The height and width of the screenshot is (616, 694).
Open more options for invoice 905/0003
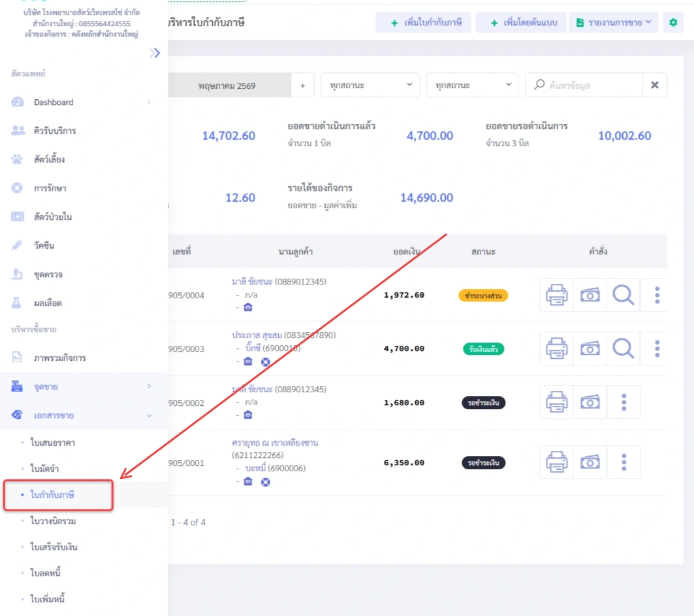[657, 348]
